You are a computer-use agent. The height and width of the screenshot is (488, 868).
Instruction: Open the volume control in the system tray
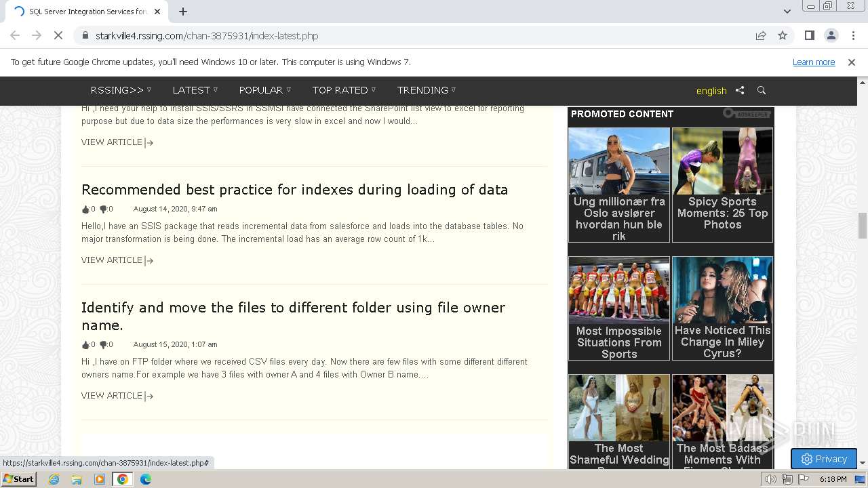[771, 479]
